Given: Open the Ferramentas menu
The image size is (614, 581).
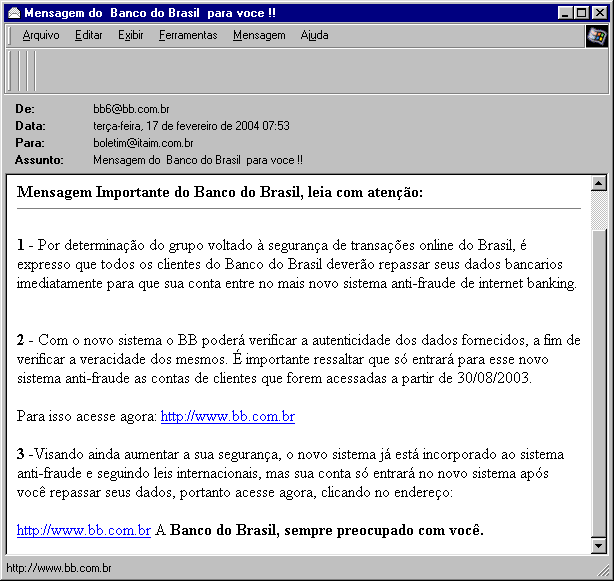Looking at the screenshot, I should click(x=187, y=35).
